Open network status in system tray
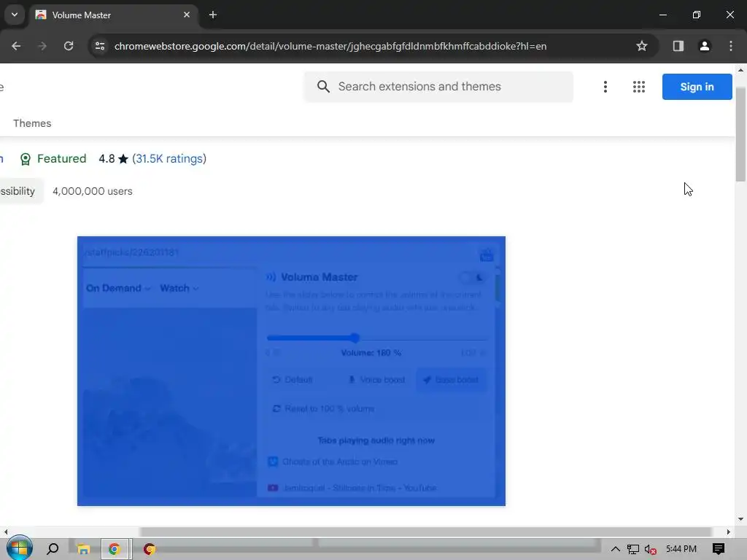Viewport: 747px width, 560px height. pos(632,549)
